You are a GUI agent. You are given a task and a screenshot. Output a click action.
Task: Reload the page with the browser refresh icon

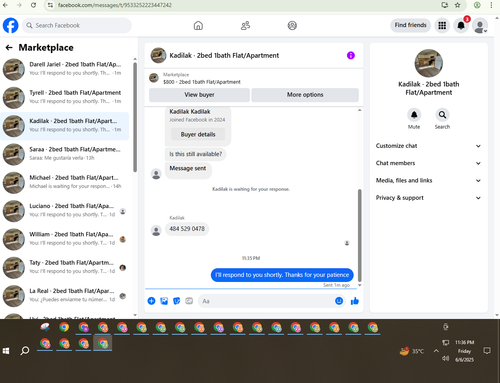click(x=33, y=5)
